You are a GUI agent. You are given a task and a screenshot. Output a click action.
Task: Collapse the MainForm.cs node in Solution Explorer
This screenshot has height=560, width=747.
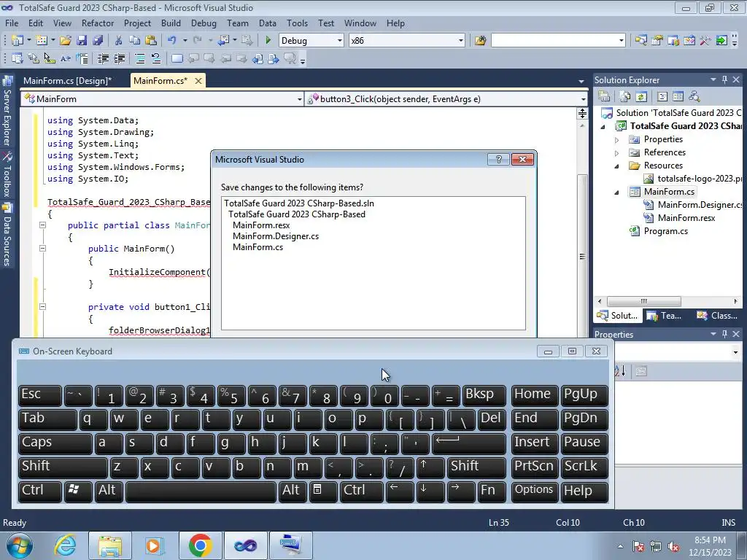point(617,192)
